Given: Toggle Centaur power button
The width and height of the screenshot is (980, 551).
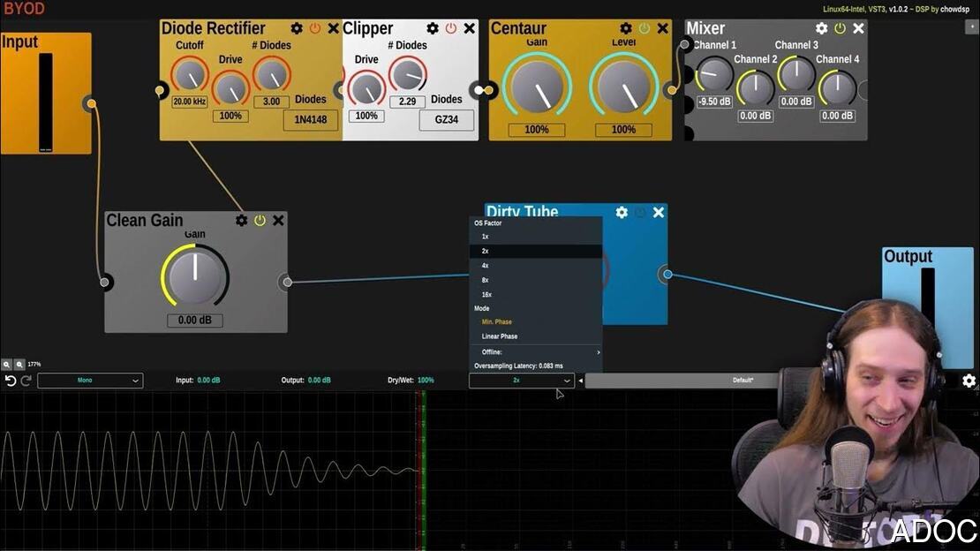Looking at the screenshot, I should coord(645,29).
